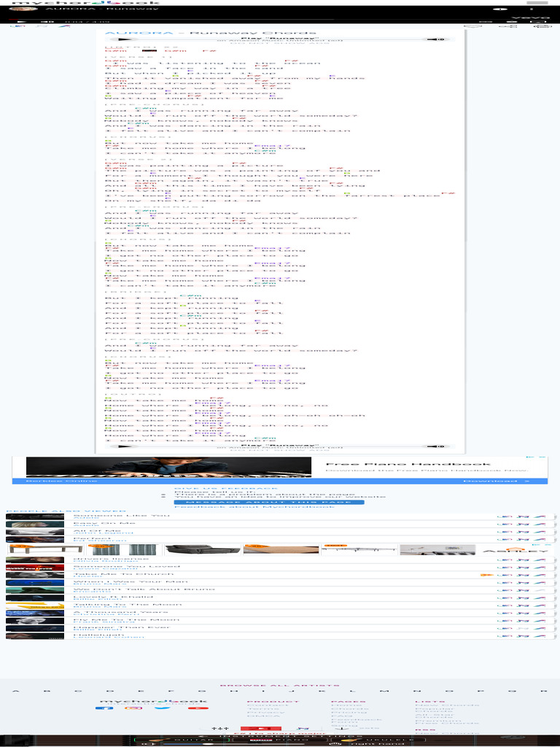
Task: Click Pricing under Pages in footer
Action: pos(348,712)
